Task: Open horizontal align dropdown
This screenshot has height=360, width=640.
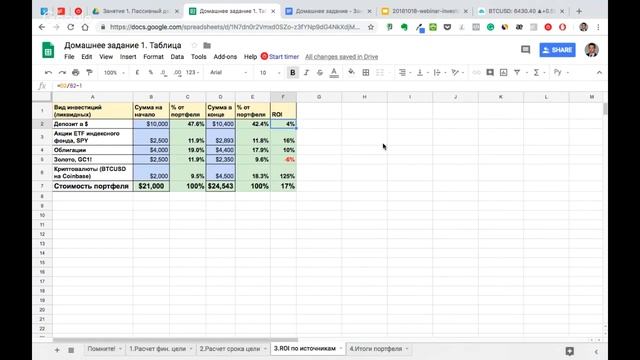Action: coord(404,73)
